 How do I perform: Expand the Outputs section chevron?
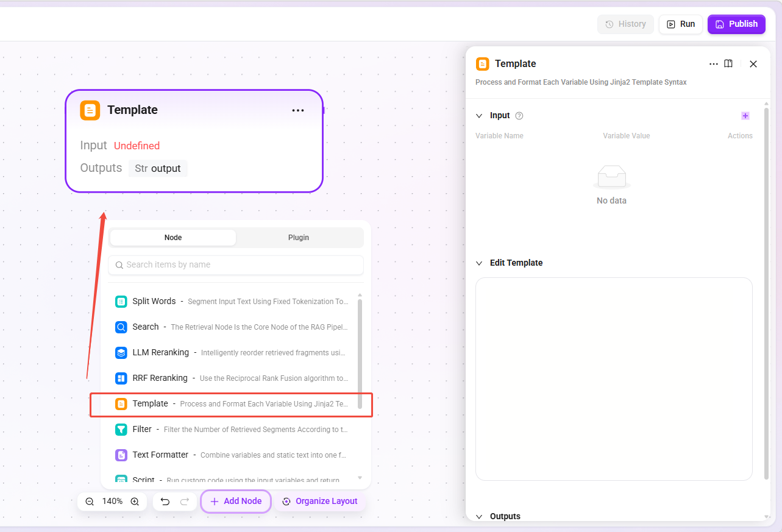[x=479, y=517]
